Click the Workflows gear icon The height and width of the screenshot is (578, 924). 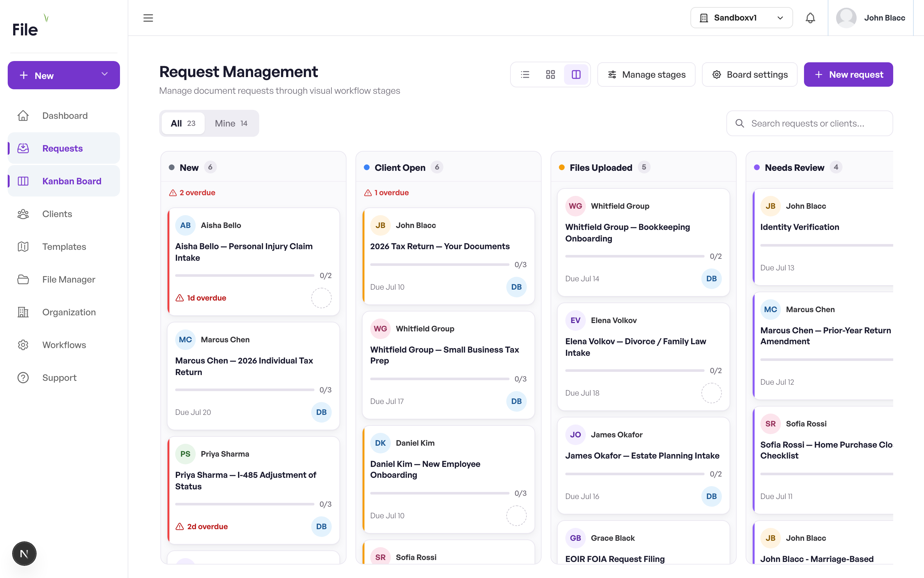coord(23,345)
